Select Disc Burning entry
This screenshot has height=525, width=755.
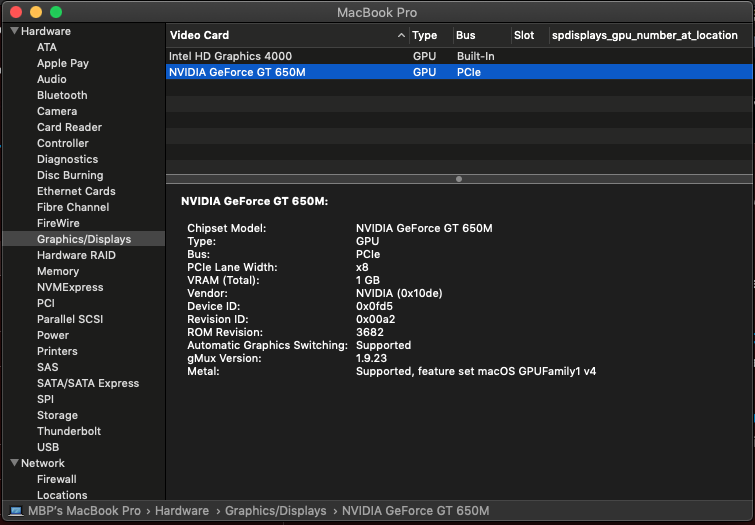tap(70, 175)
